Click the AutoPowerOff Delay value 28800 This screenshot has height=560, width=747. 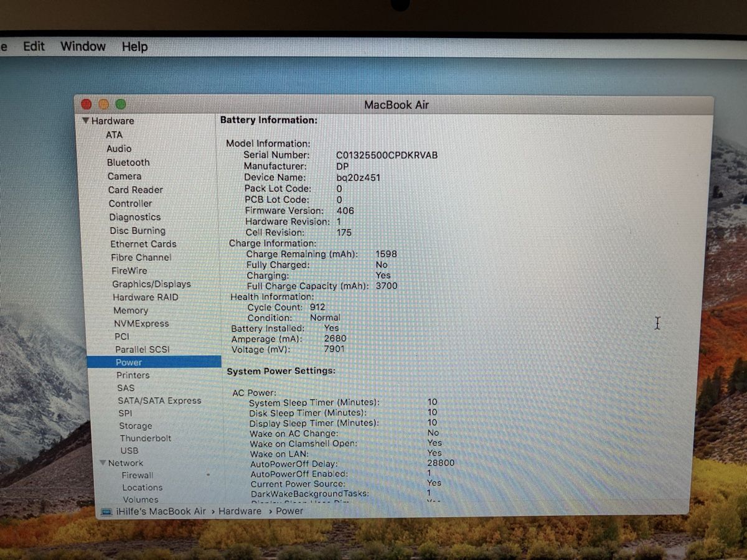(x=441, y=463)
